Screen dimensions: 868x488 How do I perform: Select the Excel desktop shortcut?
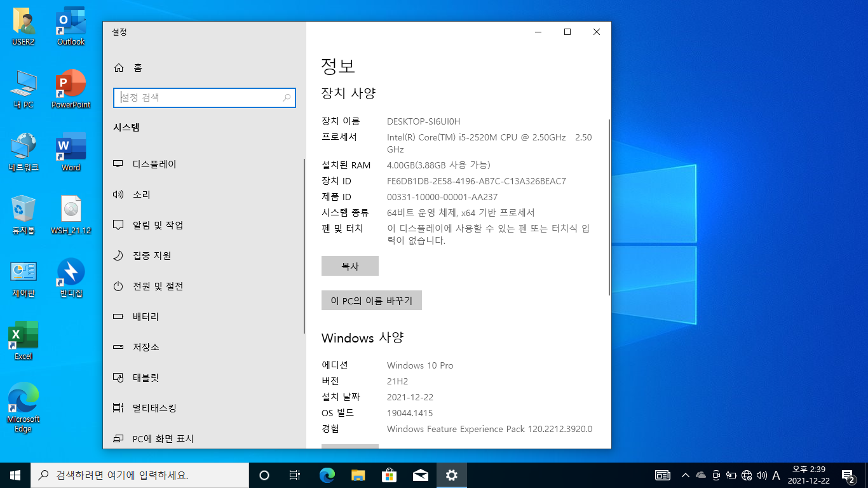[x=24, y=341]
